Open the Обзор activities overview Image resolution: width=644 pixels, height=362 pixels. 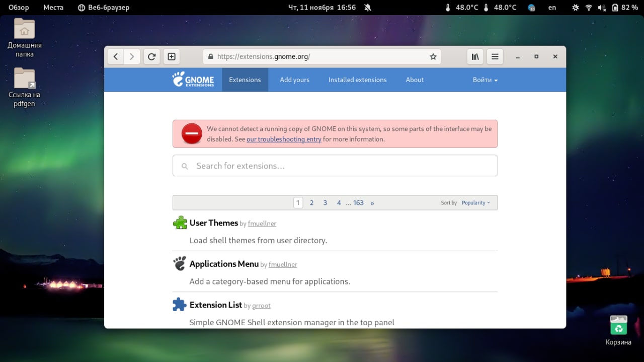click(x=19, y=8)
